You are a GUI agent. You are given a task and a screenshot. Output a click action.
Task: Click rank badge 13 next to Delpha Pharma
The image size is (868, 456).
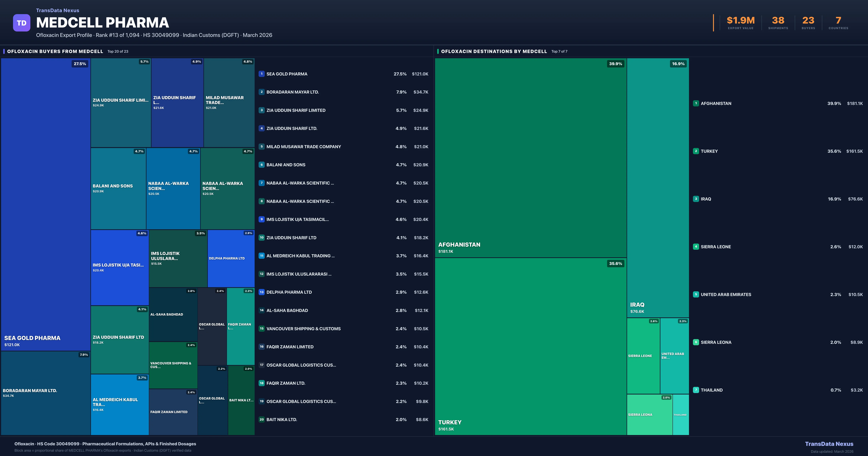tap(261, 292)
